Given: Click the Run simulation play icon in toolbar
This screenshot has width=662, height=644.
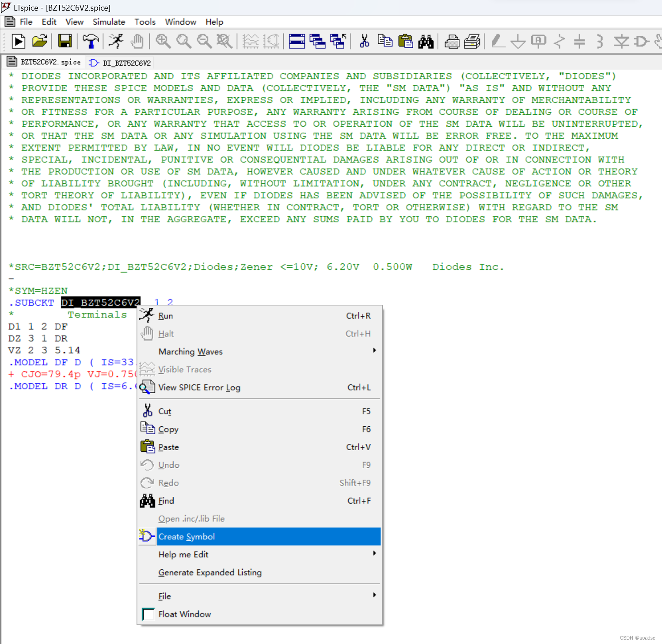Looking at the screenshot, I should pyautogui.click(x=19, y=42).
